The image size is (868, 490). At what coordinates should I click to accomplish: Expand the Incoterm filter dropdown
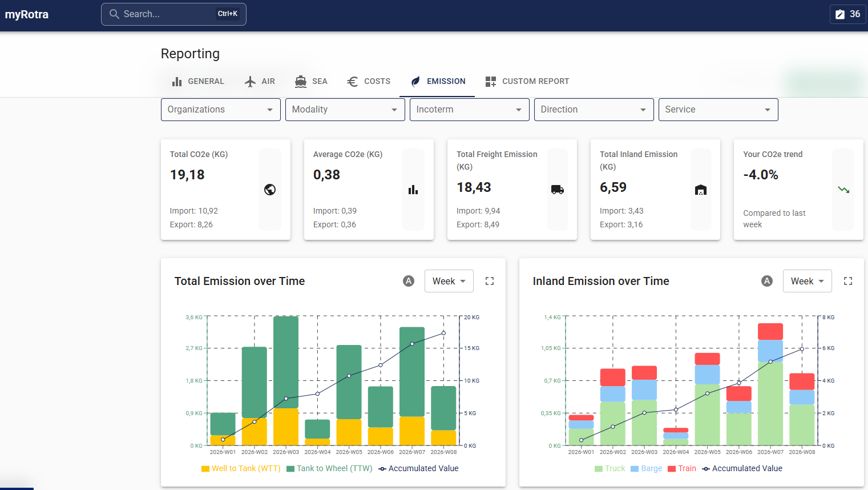pos(469,109)
